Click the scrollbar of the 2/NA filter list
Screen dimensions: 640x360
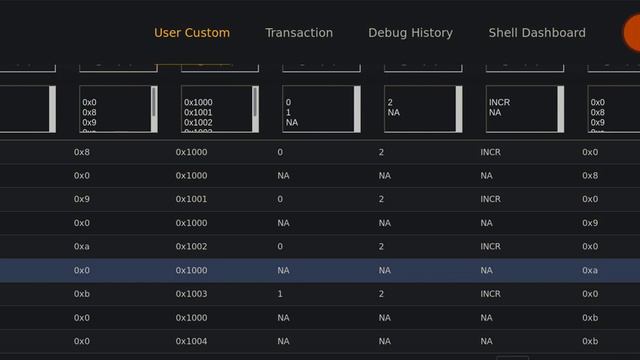point(459,109)
